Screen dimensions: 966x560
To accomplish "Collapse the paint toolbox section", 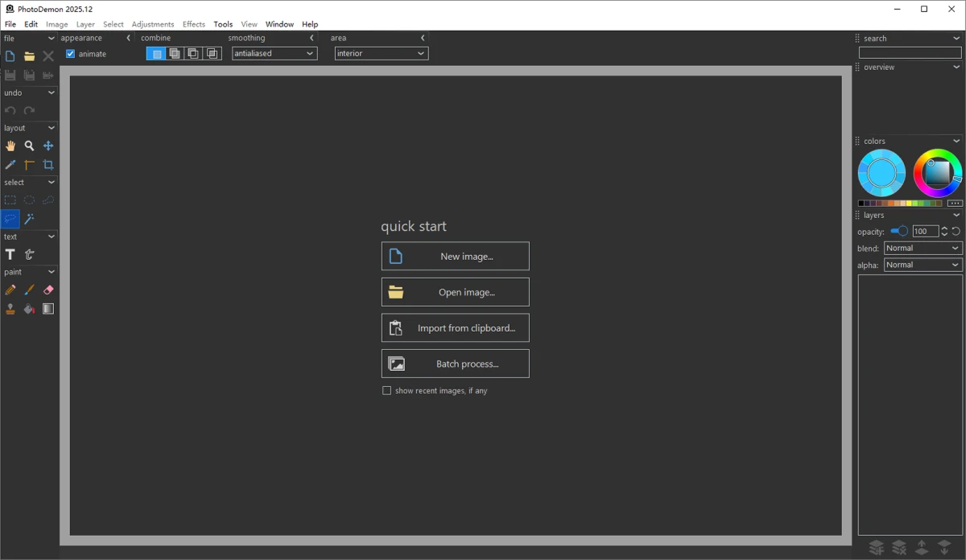I will pos(52,272).
